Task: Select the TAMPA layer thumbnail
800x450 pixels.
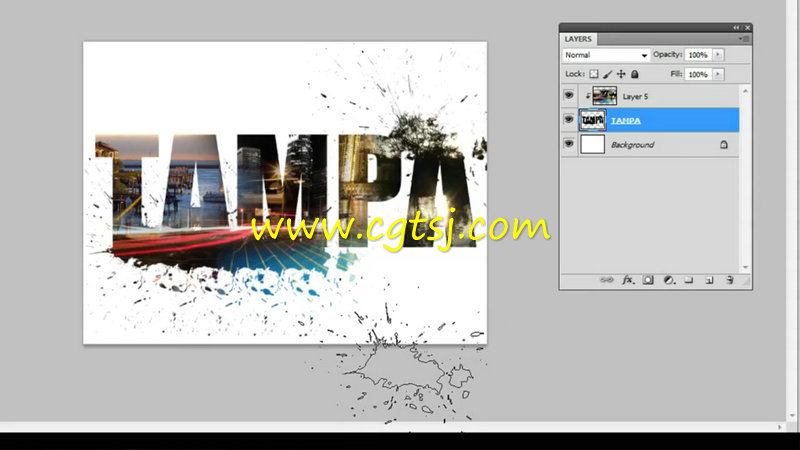Action: [x=592, y=120]
